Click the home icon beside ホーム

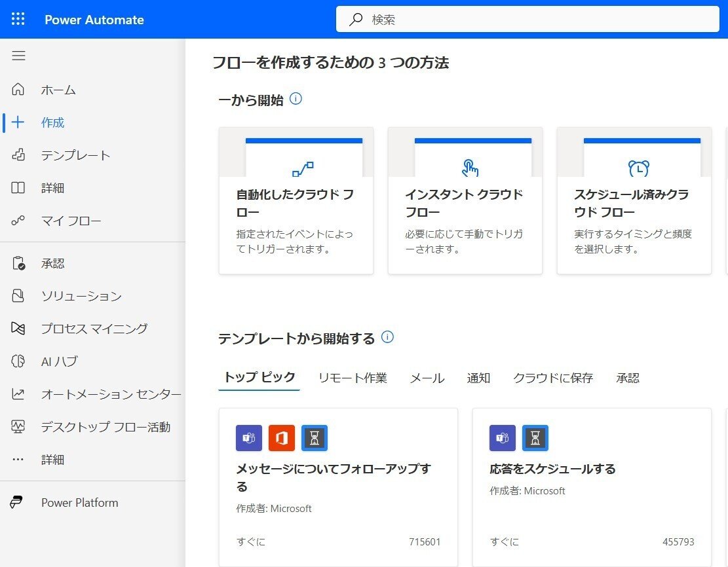point(18,89)
